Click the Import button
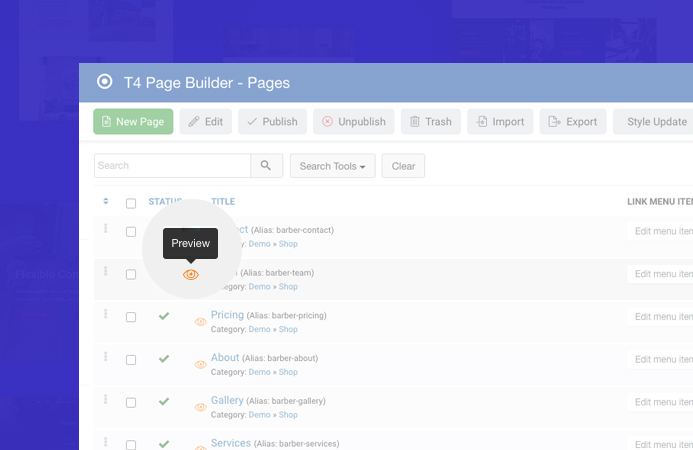The image size is (693, 450). click(x=500, y=122)
